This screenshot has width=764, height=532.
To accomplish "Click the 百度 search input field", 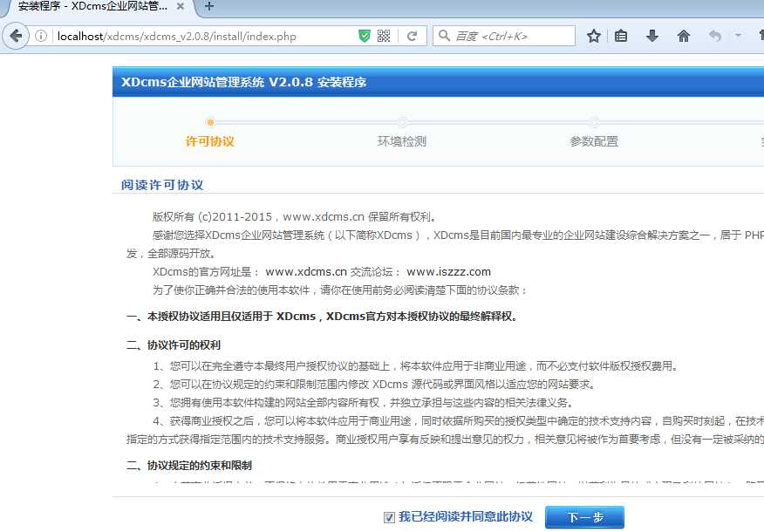I will (x=510, y=36).
